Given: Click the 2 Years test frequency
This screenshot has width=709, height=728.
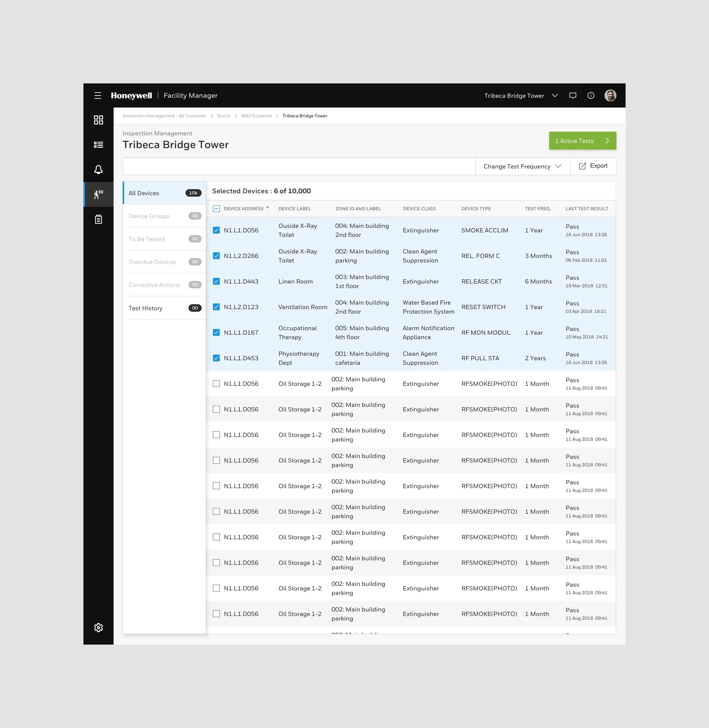Looking at the screenshot, I should pos(535,358).
